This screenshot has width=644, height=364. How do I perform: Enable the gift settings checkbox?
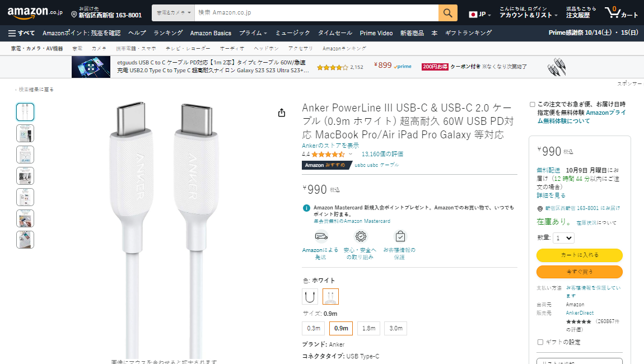point(540,342)
